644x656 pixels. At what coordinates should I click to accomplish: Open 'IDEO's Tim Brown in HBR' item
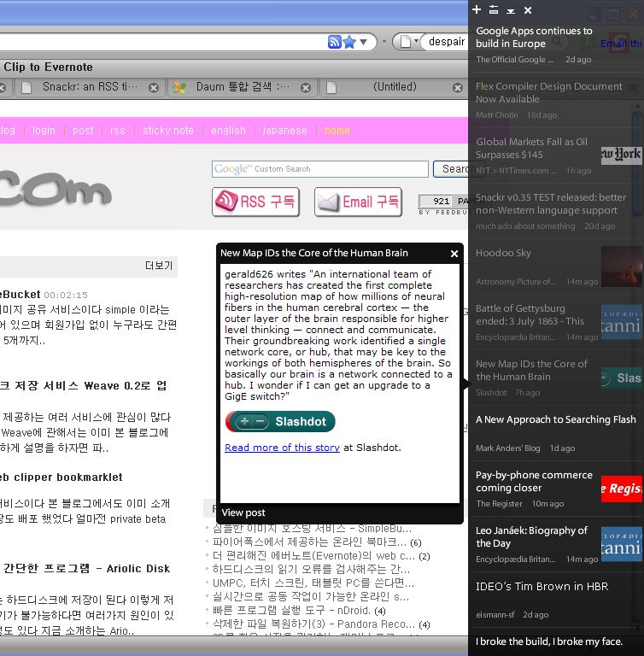[x=542, y=587]
